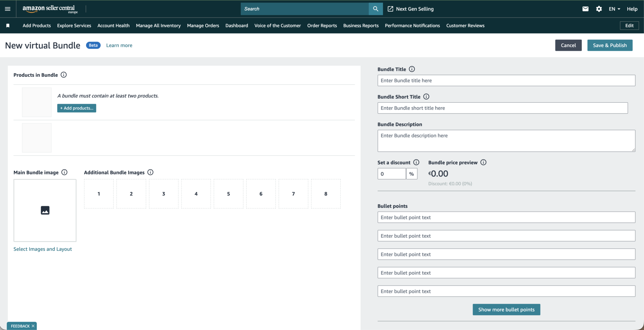Expand the EN language dropdown
The height and width of the screenshot is (330, 644).
click(614, 9)
